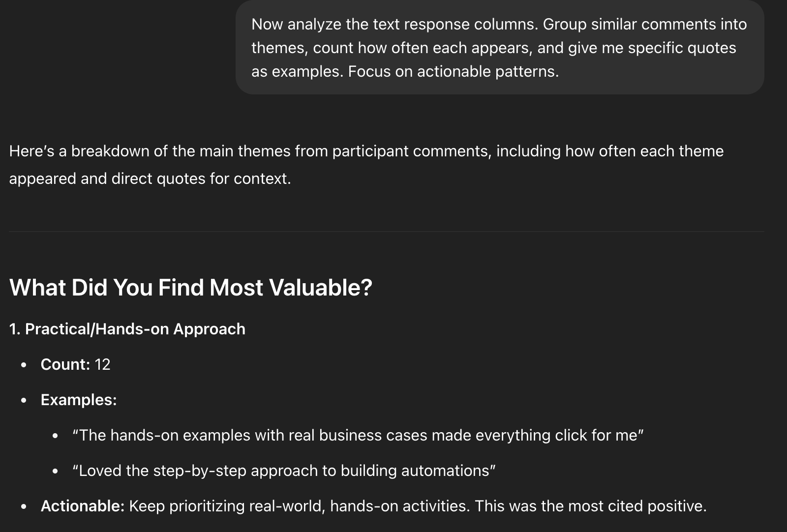This screenshot has width=787, height=532.
Task: Click the bullet point before 'Examples:'
Action: click(x=24, y=401)
